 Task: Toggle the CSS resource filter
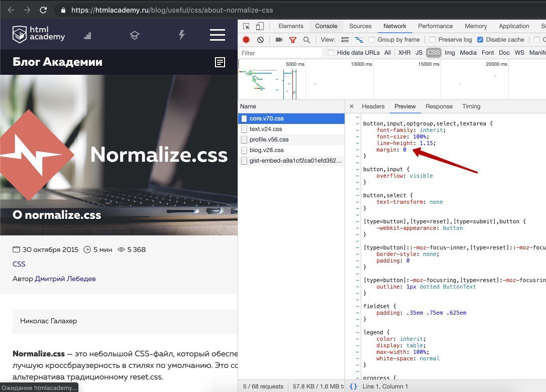(x=433, y=53)
